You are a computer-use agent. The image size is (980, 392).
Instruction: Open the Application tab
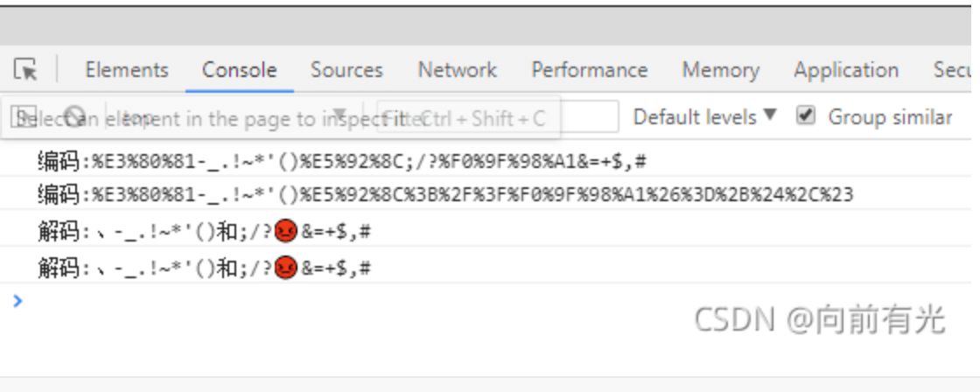tap(846, 69)
